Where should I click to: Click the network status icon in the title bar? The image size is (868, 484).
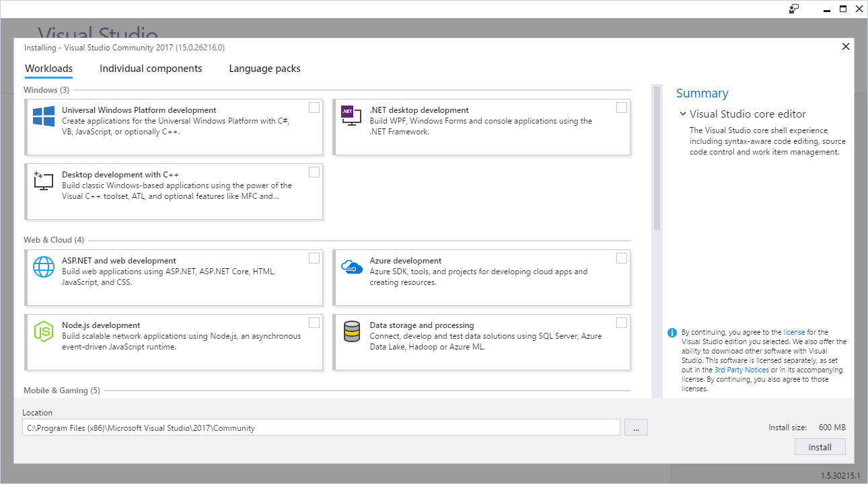[x=794, y=9]
